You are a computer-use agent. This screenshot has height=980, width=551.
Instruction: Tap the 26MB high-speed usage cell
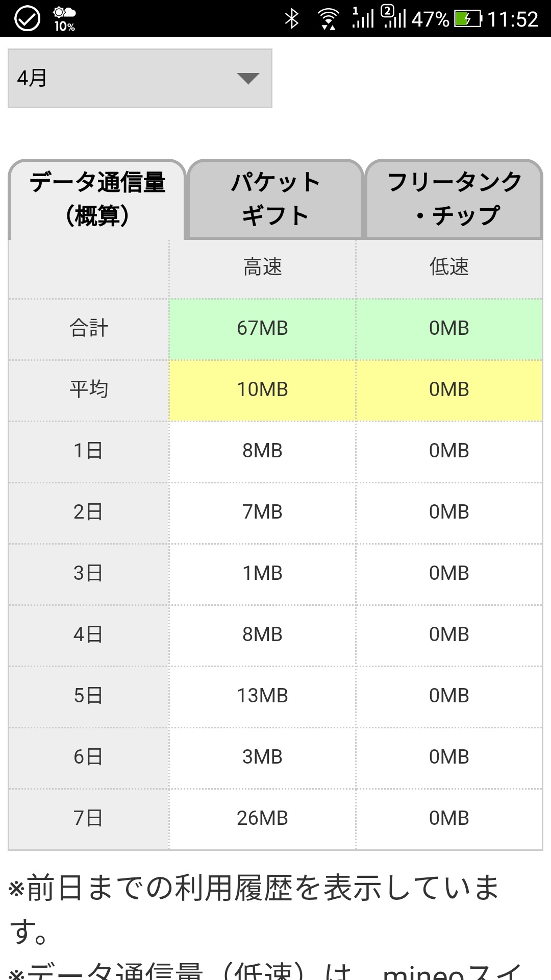coord(262,818)
